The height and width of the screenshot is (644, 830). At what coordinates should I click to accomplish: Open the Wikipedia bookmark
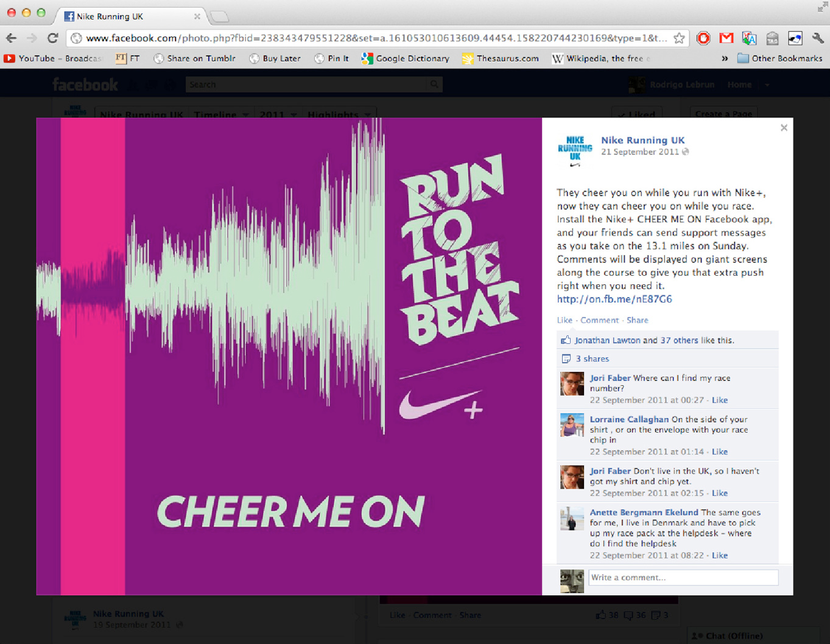[601, 58]
